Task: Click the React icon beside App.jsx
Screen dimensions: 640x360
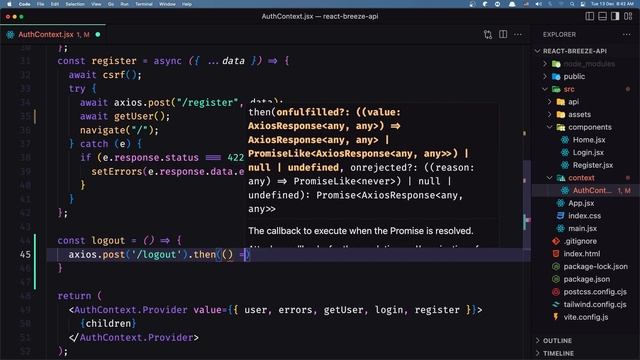Action: 560,203
